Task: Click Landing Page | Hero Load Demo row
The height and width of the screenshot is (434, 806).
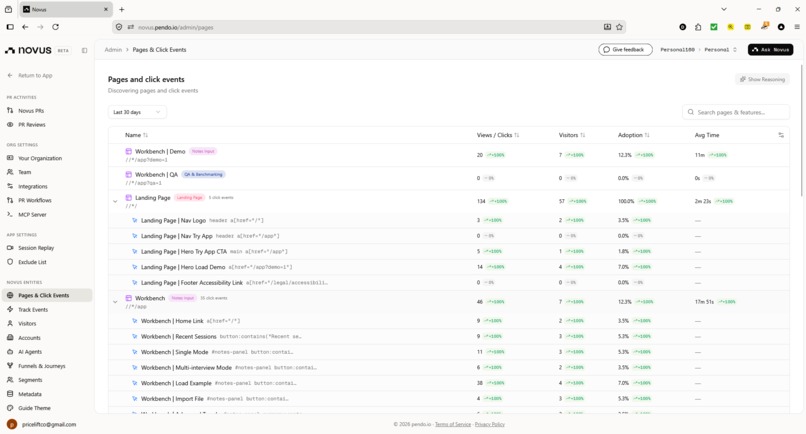Action: 449,267
